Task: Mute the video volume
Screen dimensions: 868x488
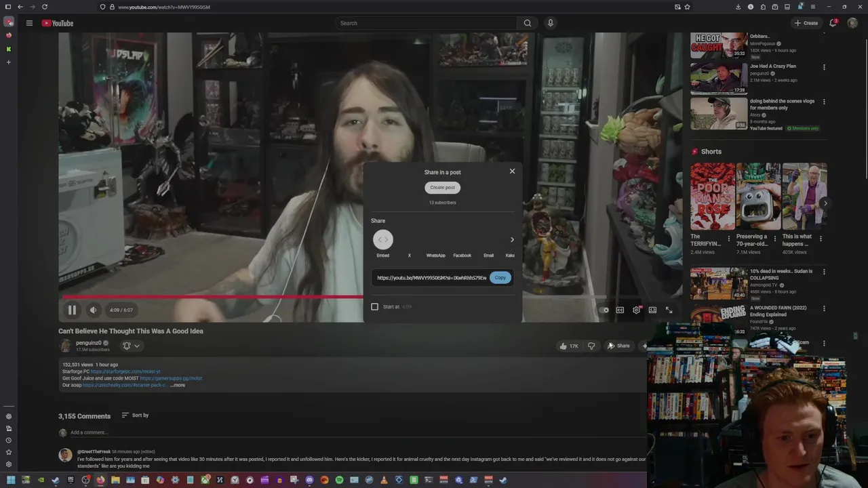Action: point(94,310)
